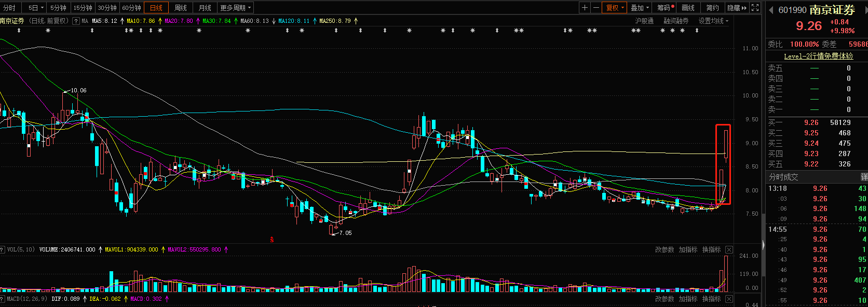868x307 pixels.
Task: Open the 复权 adjustment dropdown
Action: click(615, 8)
